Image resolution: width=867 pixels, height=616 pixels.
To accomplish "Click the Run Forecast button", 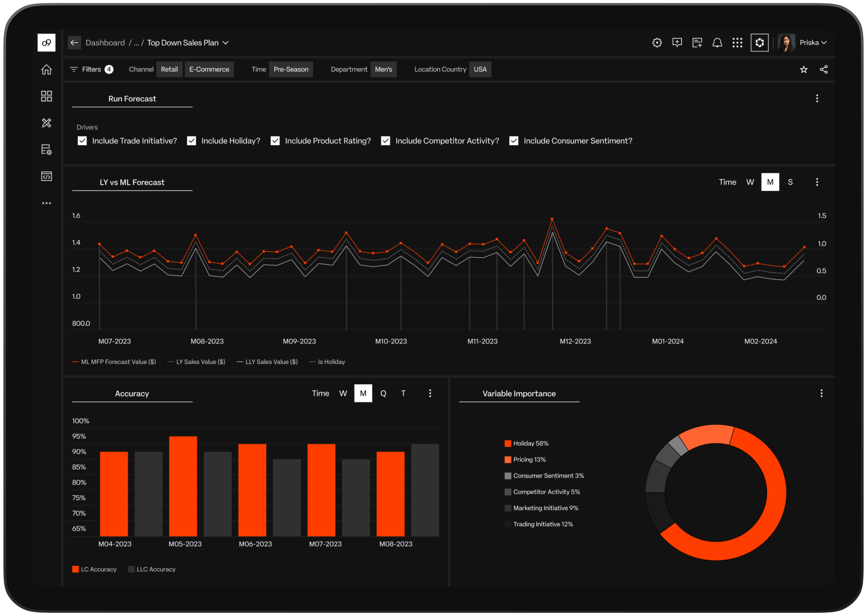I will tap(132, 99).
